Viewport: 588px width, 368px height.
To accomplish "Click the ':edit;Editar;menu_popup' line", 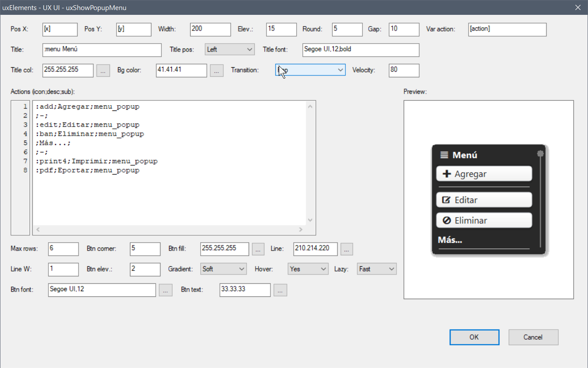I will click(x=88, y=125).
